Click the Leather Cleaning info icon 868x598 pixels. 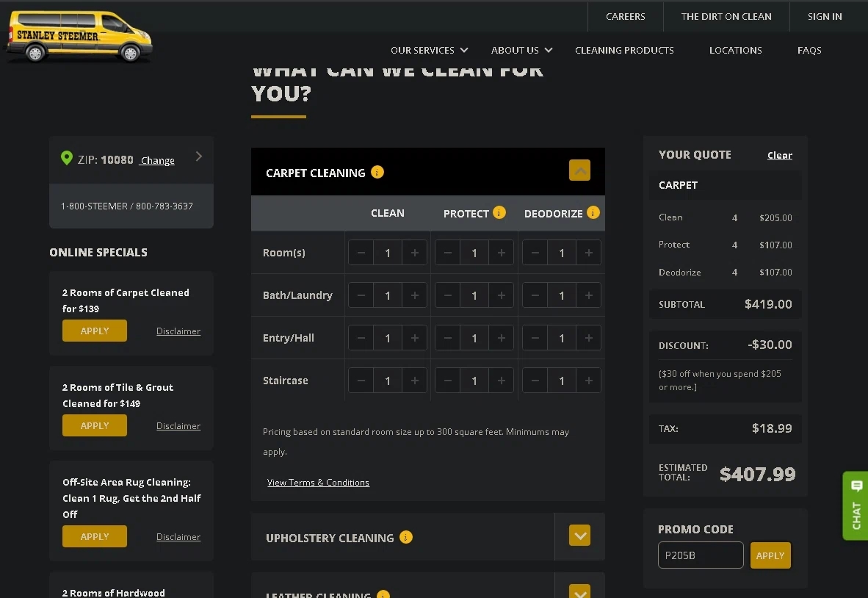point(383,594)
